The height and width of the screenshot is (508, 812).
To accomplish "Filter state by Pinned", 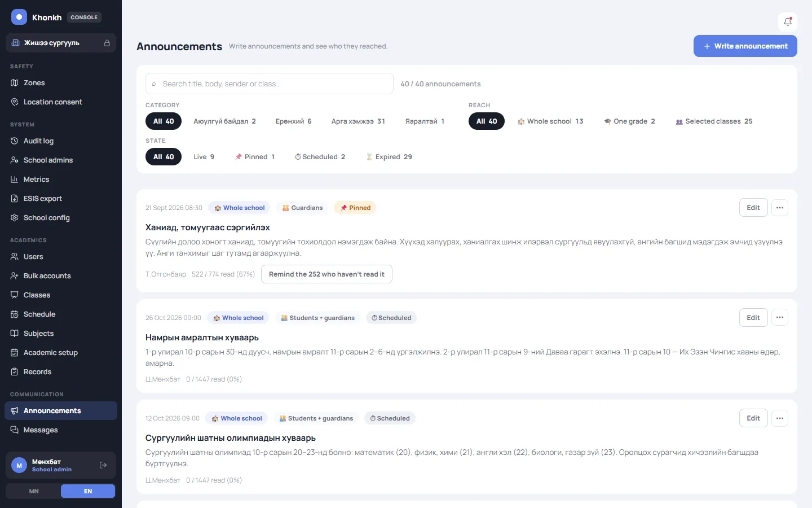I will click(x=255, y=157).
